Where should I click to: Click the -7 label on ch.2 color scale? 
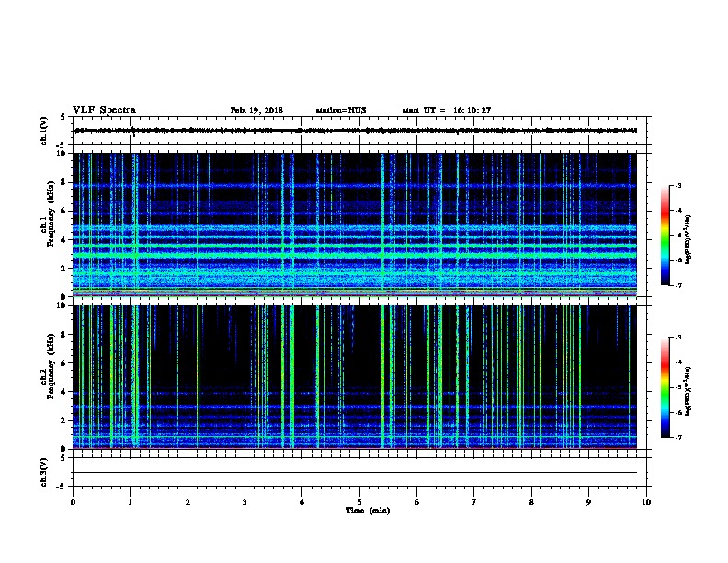pos(677,438)
